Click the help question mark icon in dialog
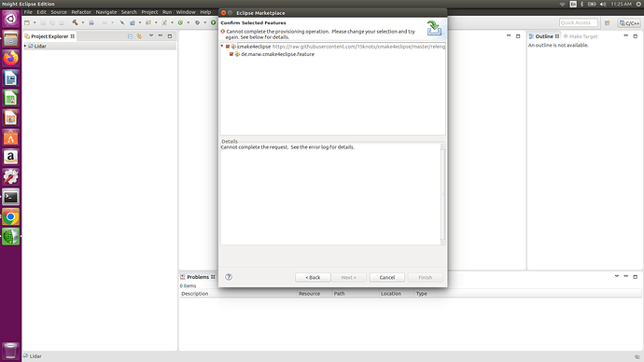The height and width of the screenshot is (362, 644). (x=229, y=277)
